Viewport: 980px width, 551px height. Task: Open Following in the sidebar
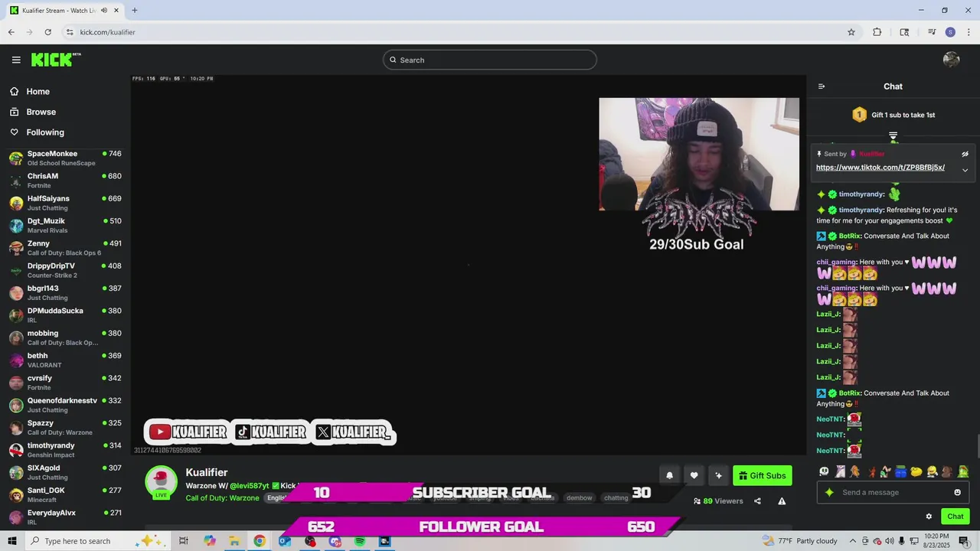point(45,132)
